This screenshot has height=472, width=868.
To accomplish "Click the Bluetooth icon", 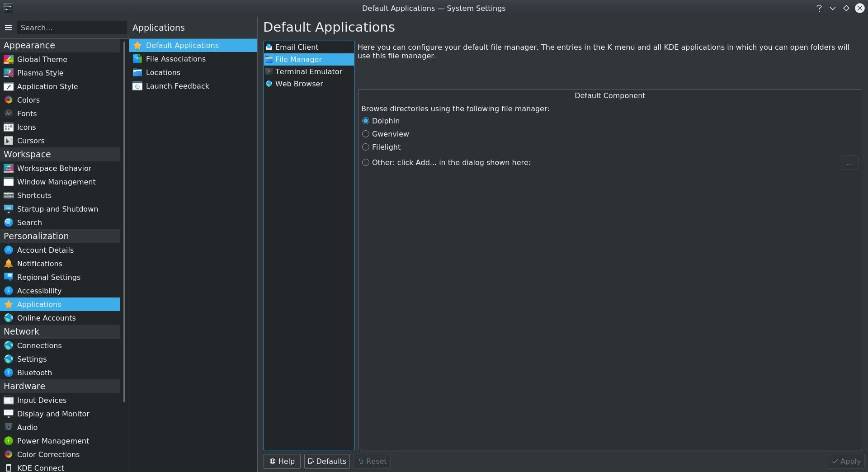I will pos(9,373).
